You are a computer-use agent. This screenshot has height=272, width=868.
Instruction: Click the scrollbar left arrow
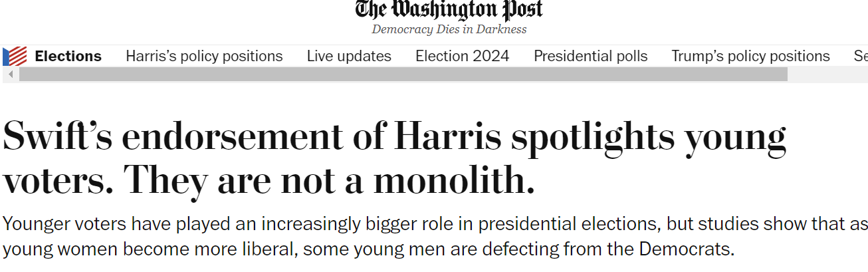(x=11, y=74)
